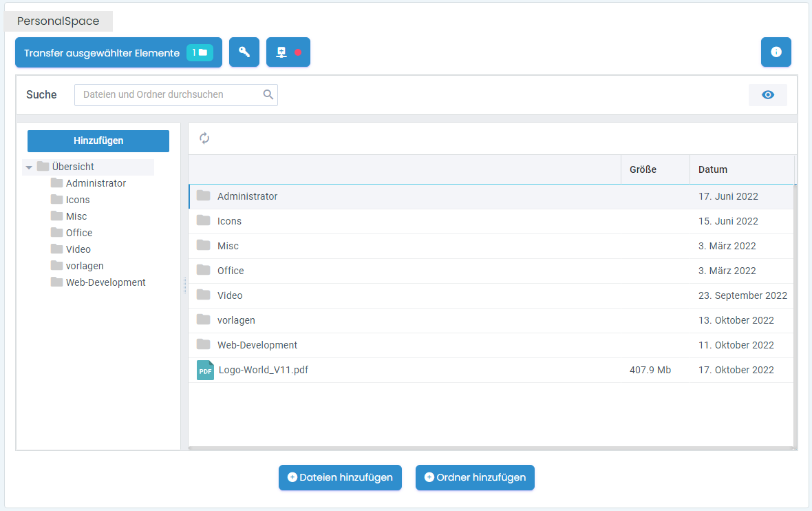Sort by the Größe column header

point(643,169)
